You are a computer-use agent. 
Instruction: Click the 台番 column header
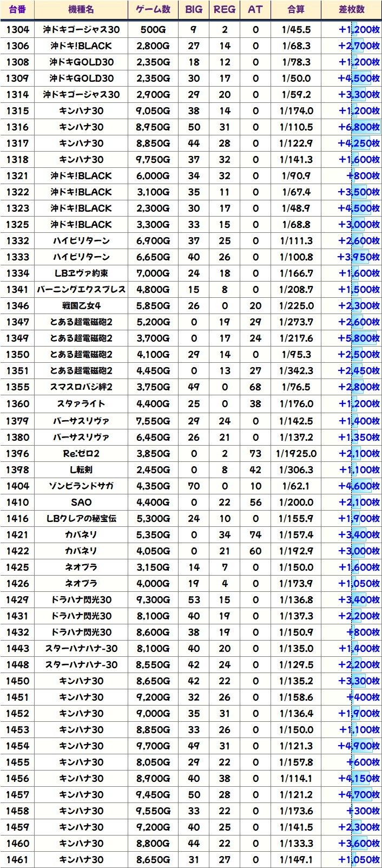coord(17,10)
